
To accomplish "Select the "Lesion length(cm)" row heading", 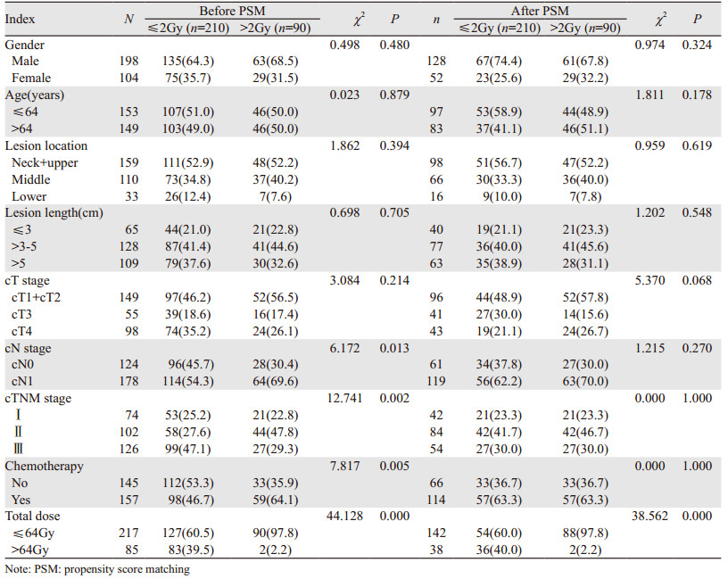I will [x=53, y=211].
